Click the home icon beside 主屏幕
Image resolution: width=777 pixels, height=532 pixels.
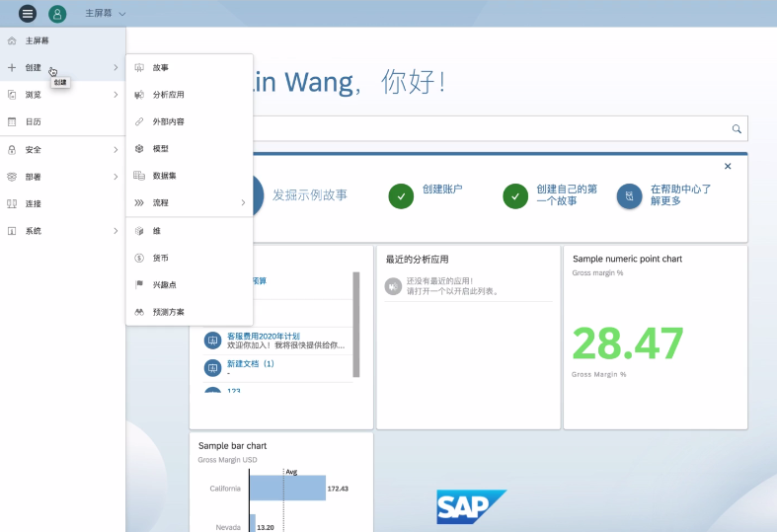point(12,40)
